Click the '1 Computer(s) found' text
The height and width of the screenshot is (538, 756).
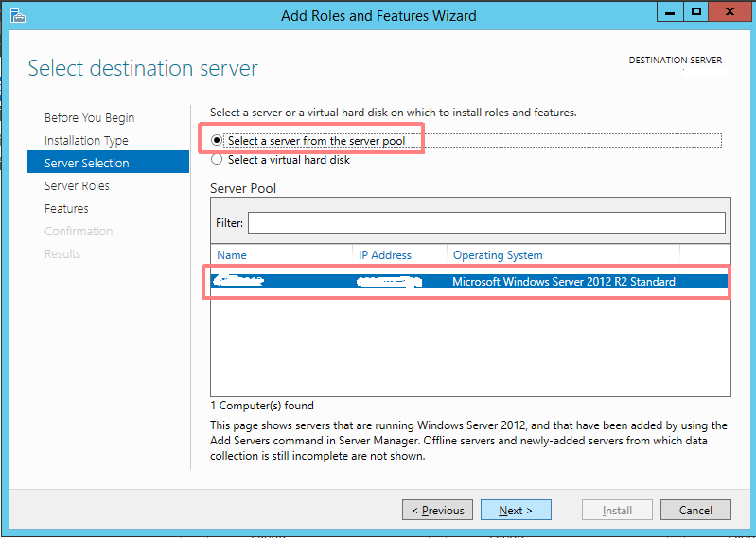pyautogui.click(x=262, y=406)
